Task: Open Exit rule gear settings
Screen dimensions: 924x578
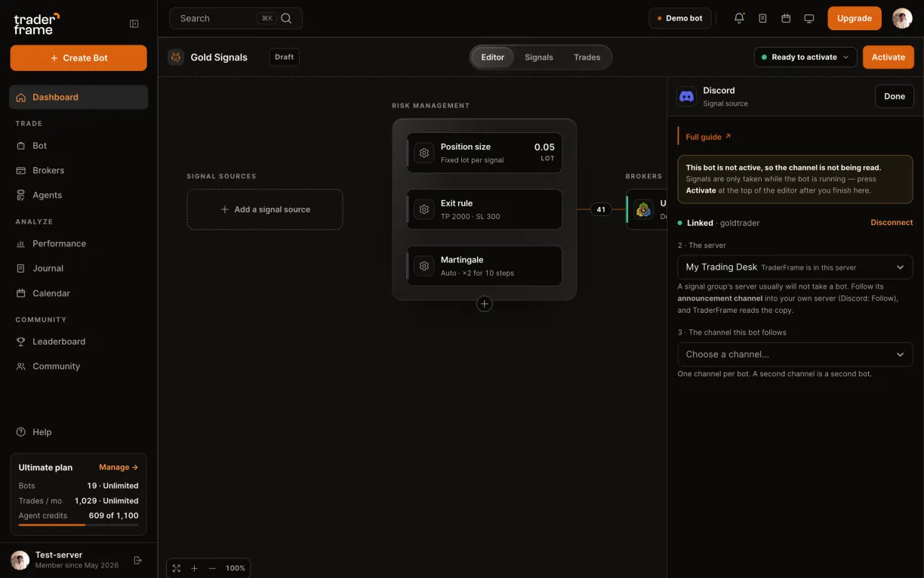Action: click(x=424, y=209)
